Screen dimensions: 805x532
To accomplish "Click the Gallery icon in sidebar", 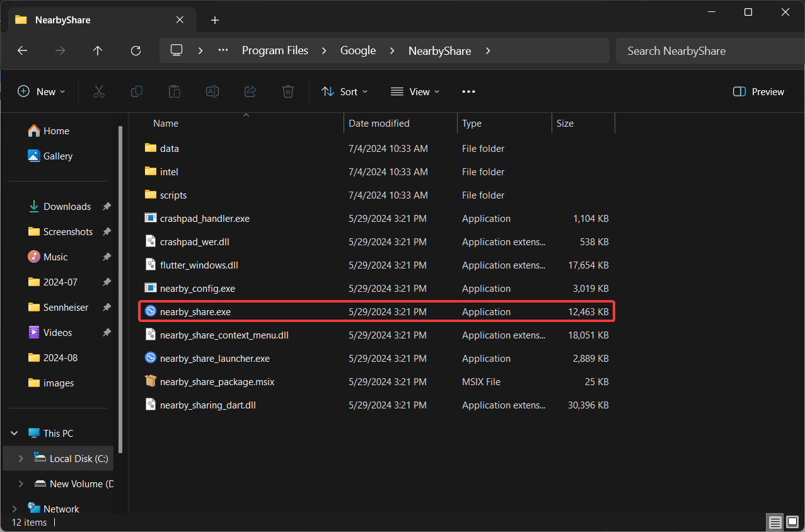I will (34, 156).
